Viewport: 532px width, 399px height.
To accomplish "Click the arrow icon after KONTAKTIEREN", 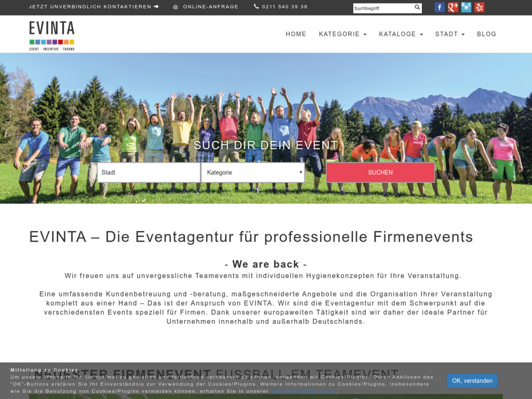I will tap(157, 7).
